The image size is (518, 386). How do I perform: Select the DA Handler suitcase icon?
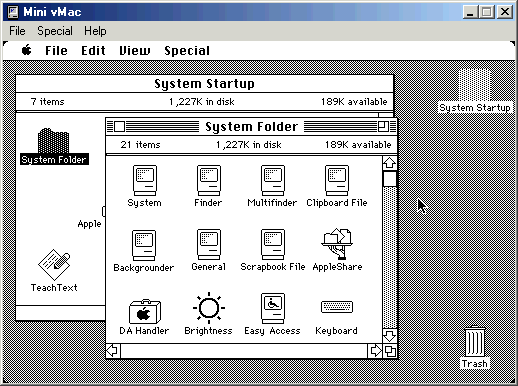(145, 311)
